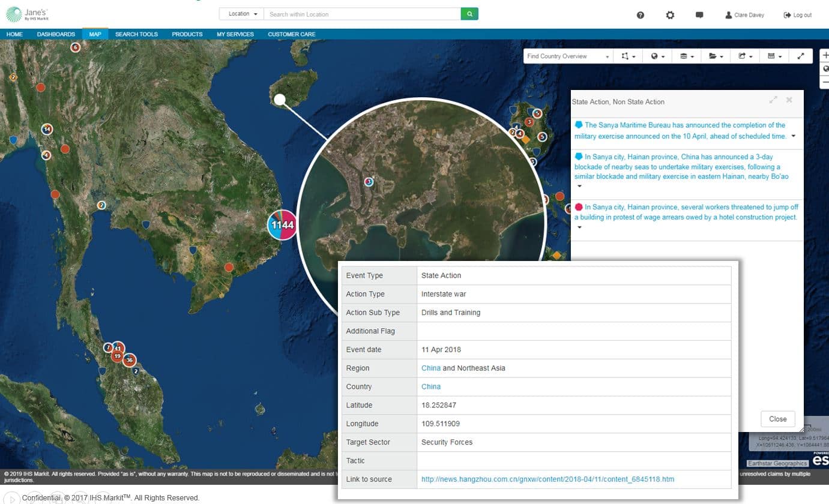Open settings via the gear icon
The image size is (829, 504).
[670, 15]
